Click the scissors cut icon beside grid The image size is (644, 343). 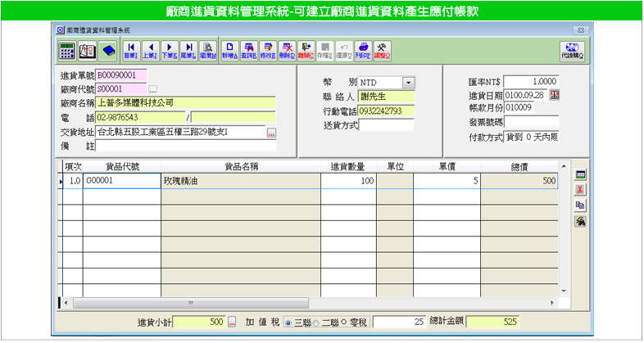point(580,190)
